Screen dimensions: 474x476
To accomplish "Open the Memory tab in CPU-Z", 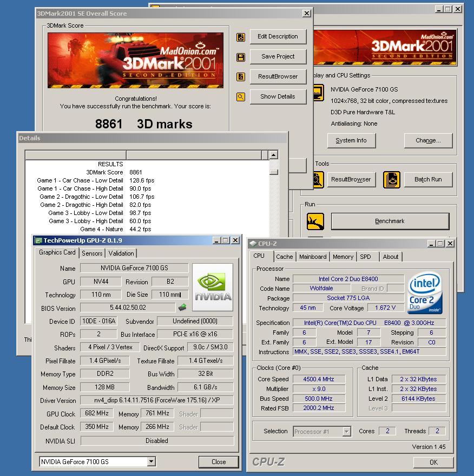I will coord(343,257).
